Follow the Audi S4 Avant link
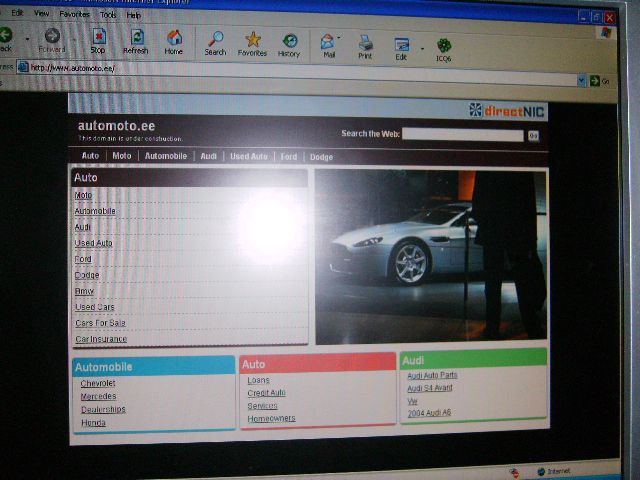The image size is (640, 480). [x=429, y=388]
